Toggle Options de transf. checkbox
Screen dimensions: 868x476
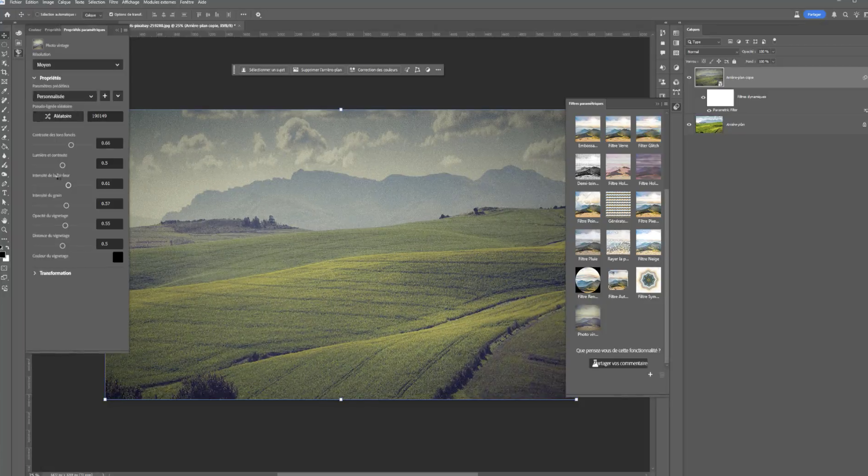pyautogui.click(x=111, y=14)
